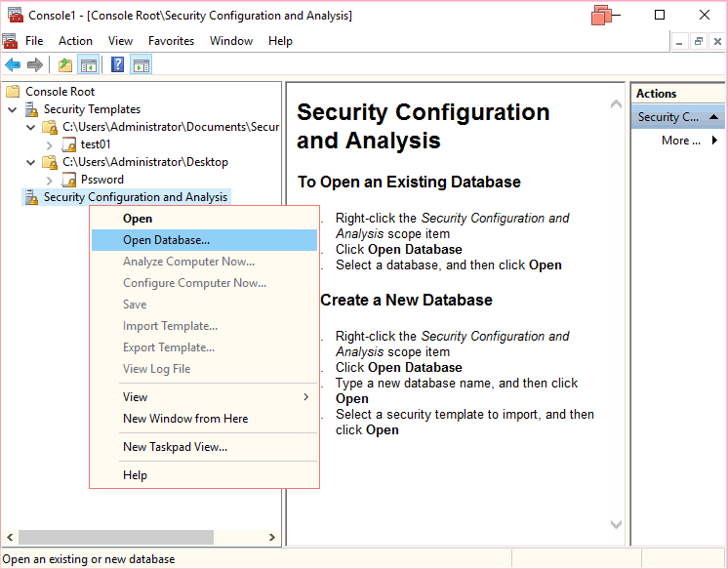Image resolution: width=728 pixels, height=569 pixels.
Task: Maximize the Console1 main window
Action: (x=660, y=15)
